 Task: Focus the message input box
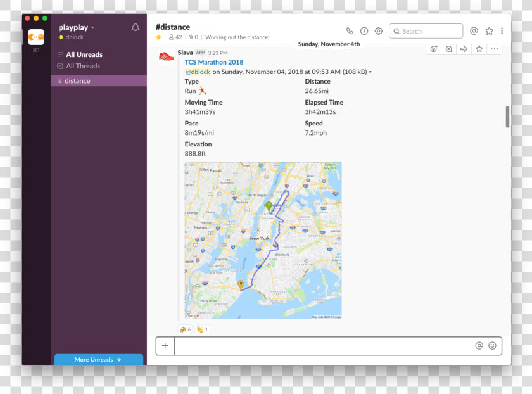(322, 346)
